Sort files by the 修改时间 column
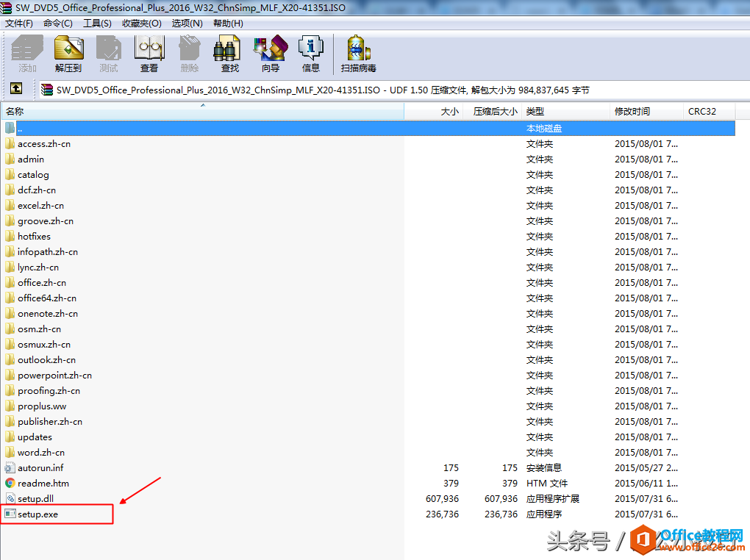750x560 pixels. [x=632, y=111]
